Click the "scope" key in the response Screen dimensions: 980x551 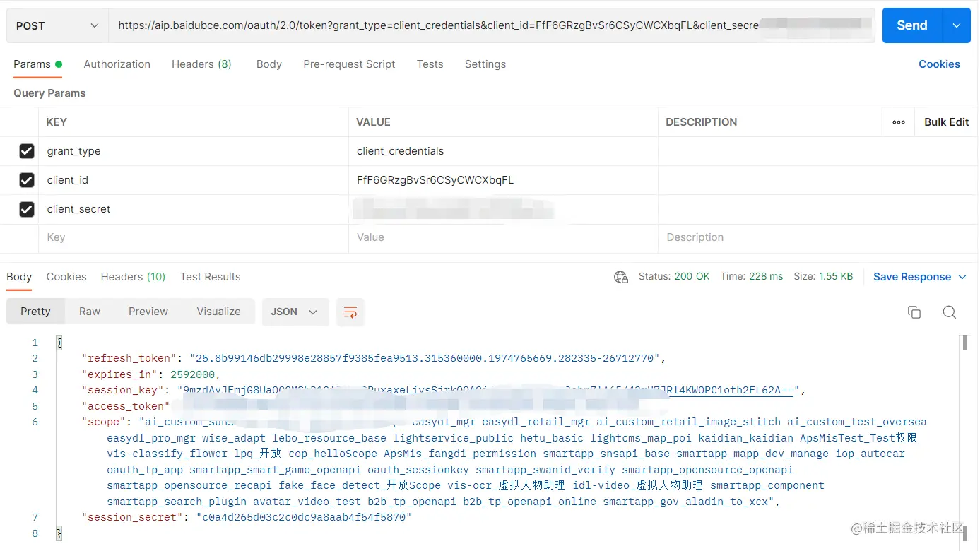104,422
